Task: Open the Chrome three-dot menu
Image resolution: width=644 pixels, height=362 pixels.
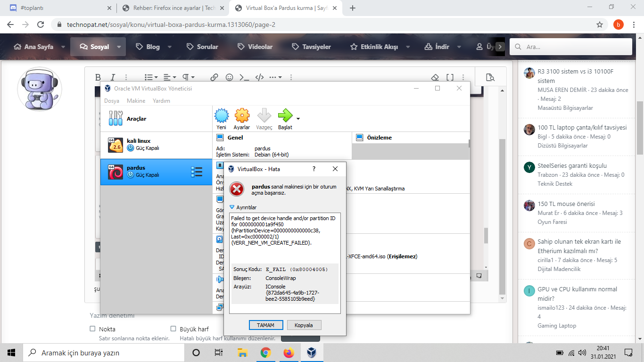Action: coord(635,25)
